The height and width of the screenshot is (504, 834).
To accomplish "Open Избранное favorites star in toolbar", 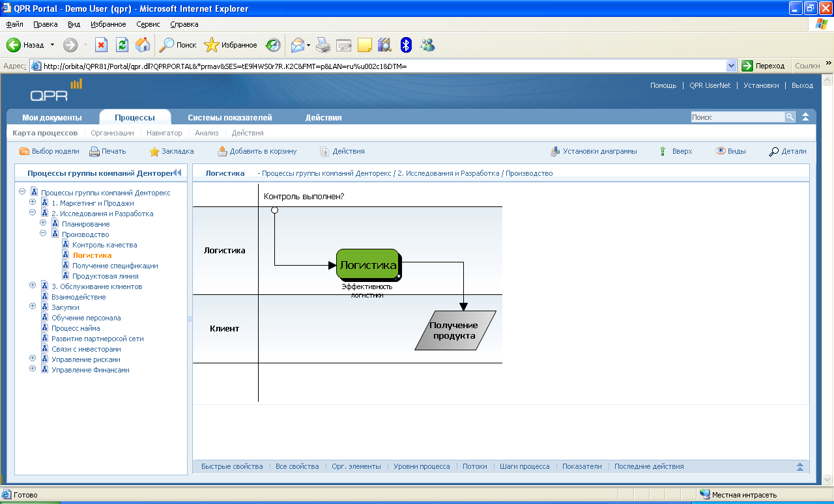I will click(211, 45).
